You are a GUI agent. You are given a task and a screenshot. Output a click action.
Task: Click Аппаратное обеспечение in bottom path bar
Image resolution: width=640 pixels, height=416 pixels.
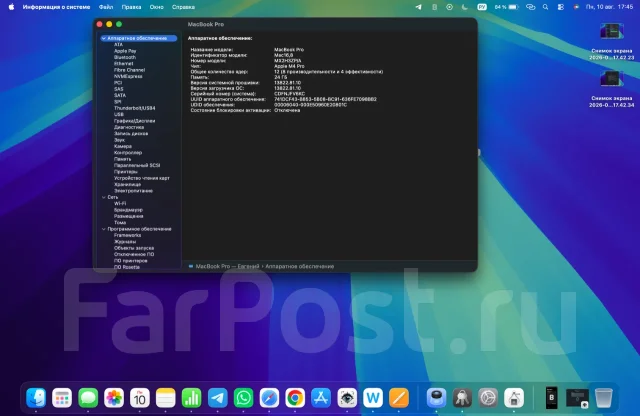(300, 266)
